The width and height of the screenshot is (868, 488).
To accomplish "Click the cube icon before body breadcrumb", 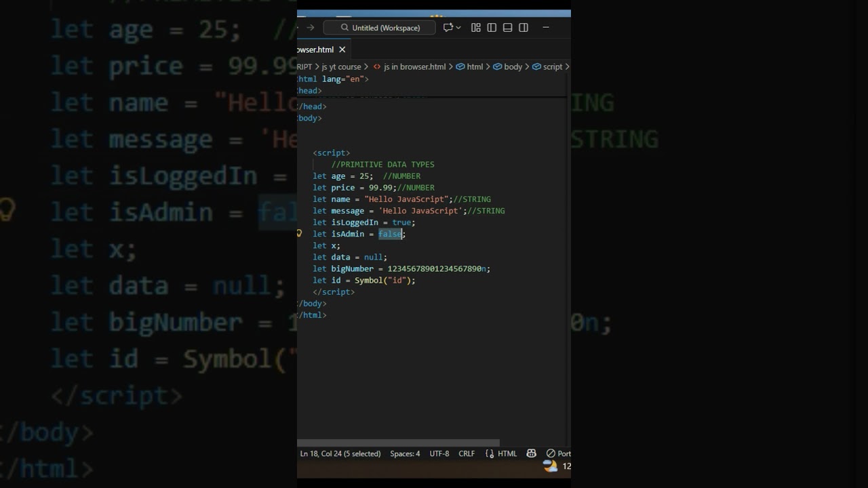I will click(497, 66).
